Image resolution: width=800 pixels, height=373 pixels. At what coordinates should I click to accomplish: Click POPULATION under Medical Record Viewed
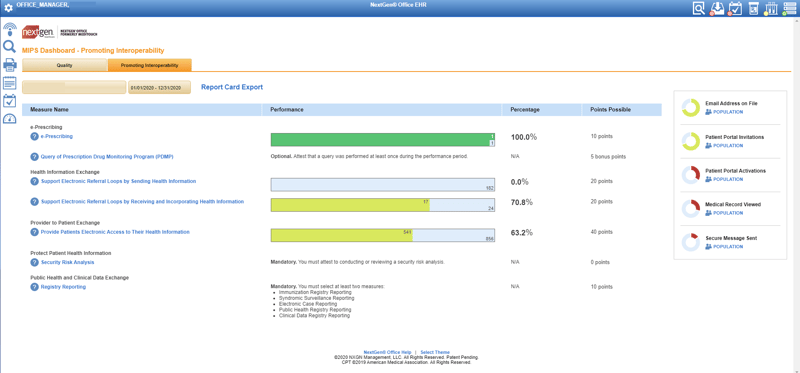(x=724, y=213)
